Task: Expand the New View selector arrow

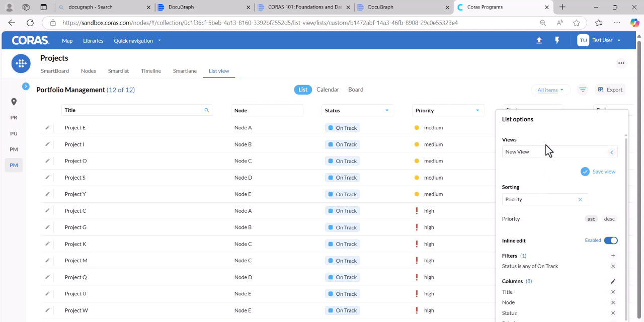Action: coord(612,152)
